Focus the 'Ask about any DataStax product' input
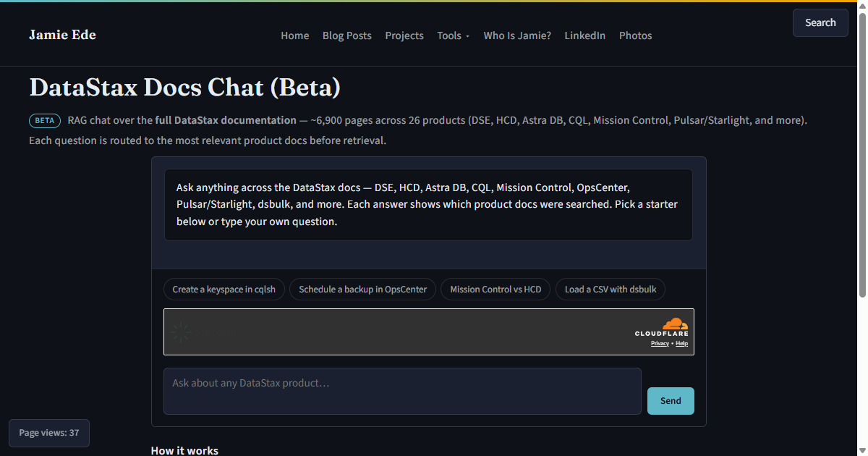This screenshot has width=868, height=456. point(402,391)
